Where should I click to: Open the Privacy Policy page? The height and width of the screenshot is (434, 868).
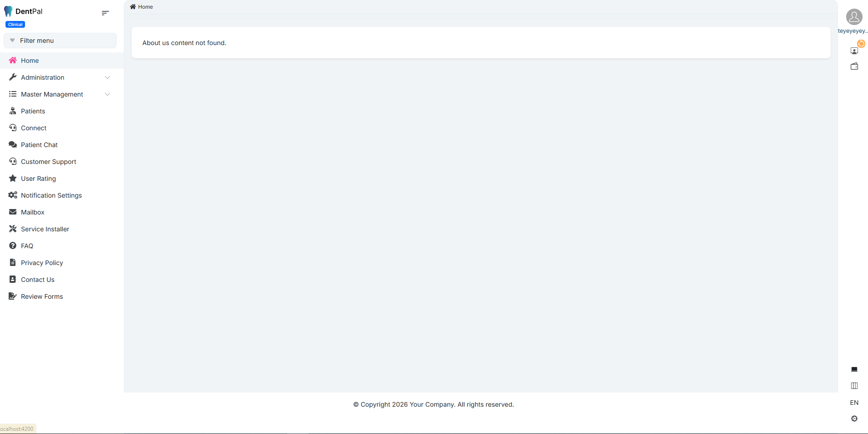(x=42, y=263)
